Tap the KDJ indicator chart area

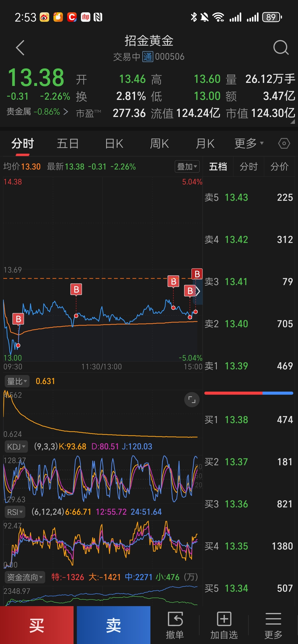[102, 479]
